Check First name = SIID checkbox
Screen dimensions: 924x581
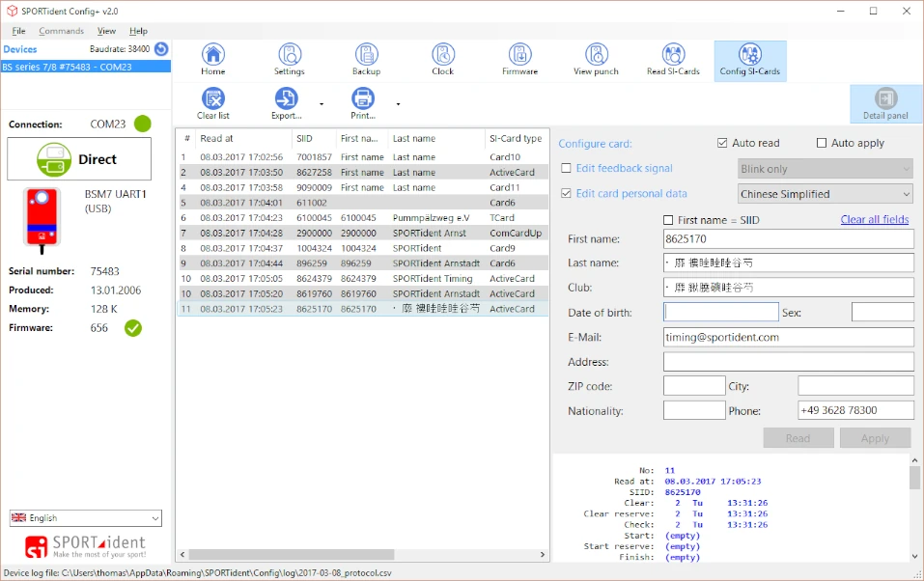point(668,220)
